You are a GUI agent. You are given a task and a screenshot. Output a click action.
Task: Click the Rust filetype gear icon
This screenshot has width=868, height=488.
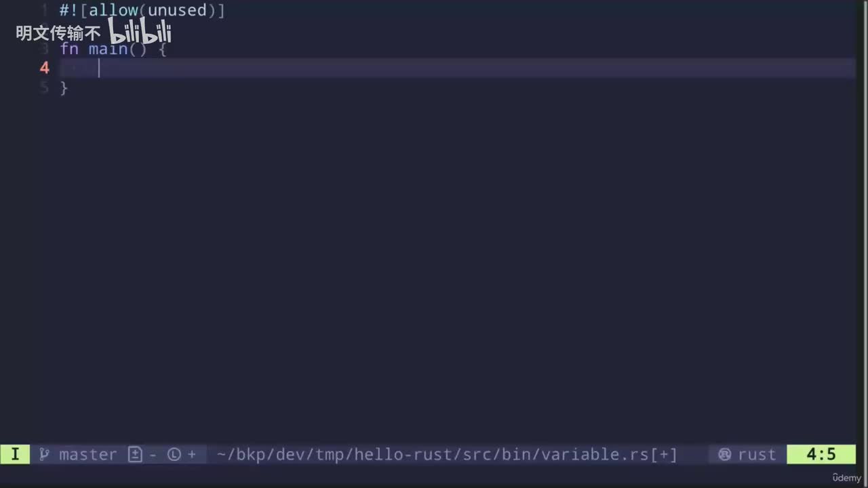coord(725,454)
